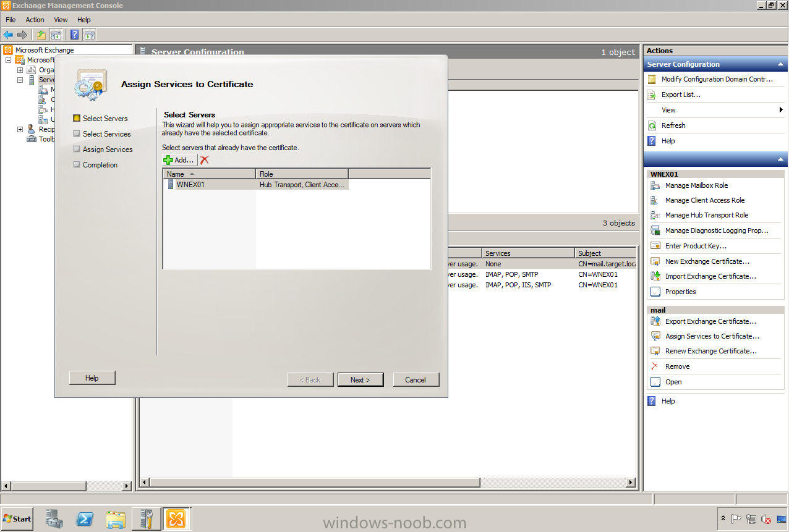
Task: Click Open action under mail
Action: (x=673, y=382)
